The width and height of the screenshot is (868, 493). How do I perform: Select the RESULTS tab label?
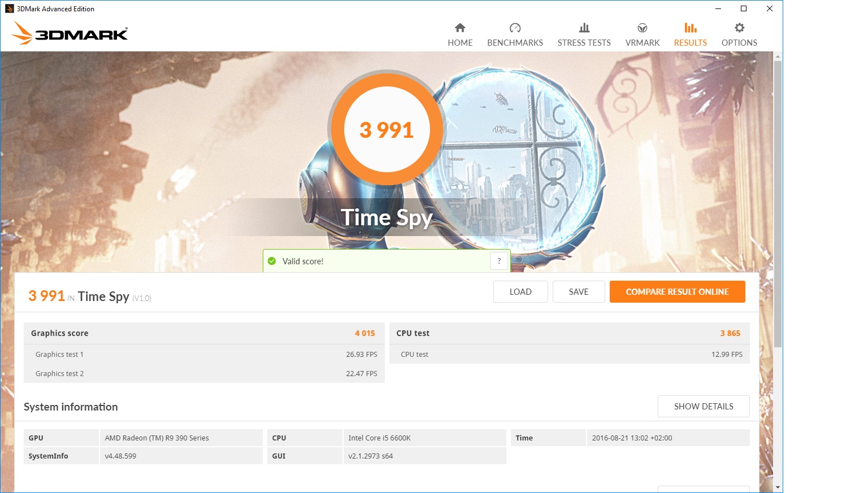pyautogui.click(x=691, y=43)
